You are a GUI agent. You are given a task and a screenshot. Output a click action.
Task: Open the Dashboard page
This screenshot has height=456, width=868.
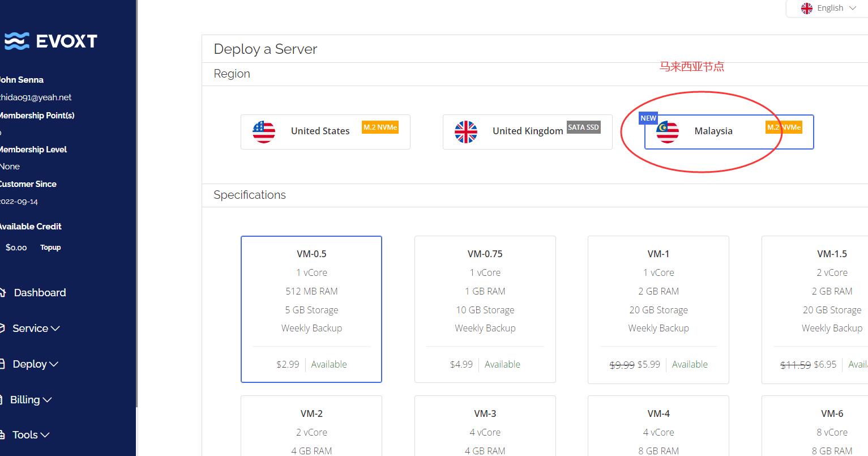pos(40,292)
